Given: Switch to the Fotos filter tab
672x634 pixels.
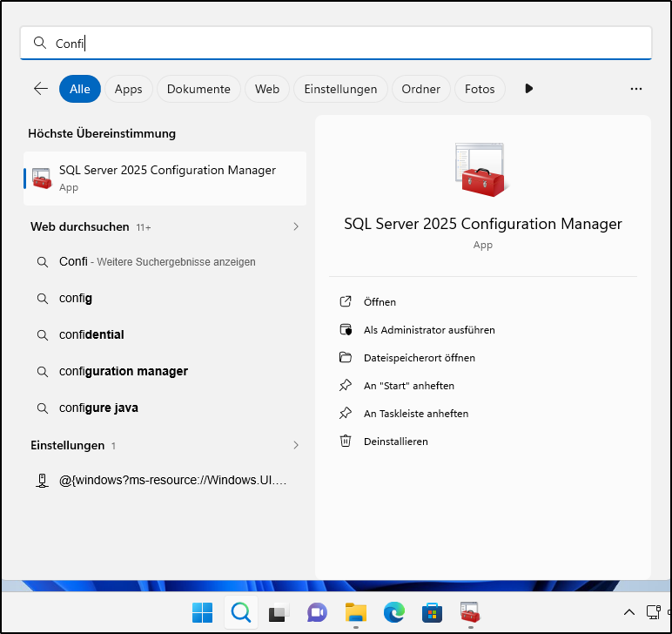Looking at the screenshot, I should point(479,89).
